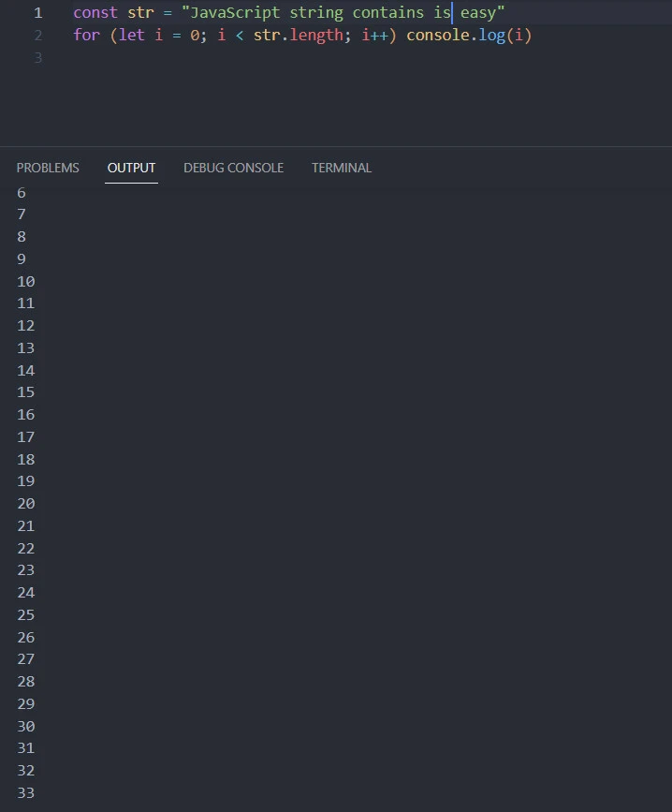This screenshot has width=672, height=812.
Task: Click output line showing 6
Action: click(x=22, y=193)
